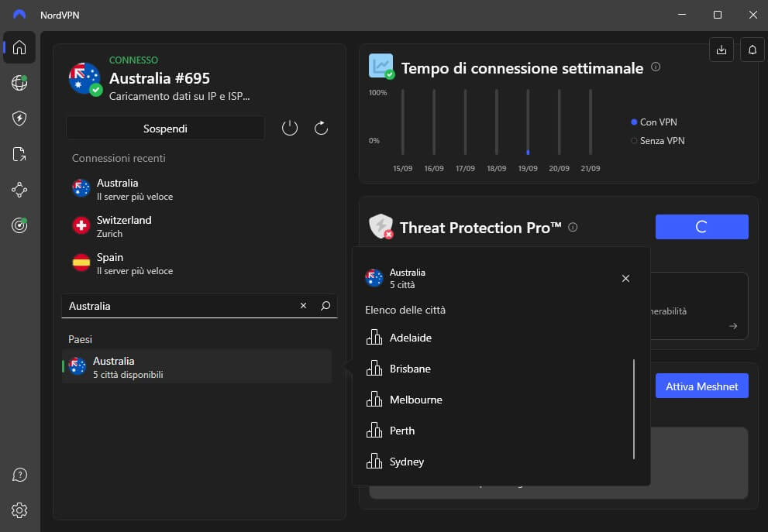768x532 pixels.
Task: Open the Home tab in the sidebar
Action: [19, 47]
